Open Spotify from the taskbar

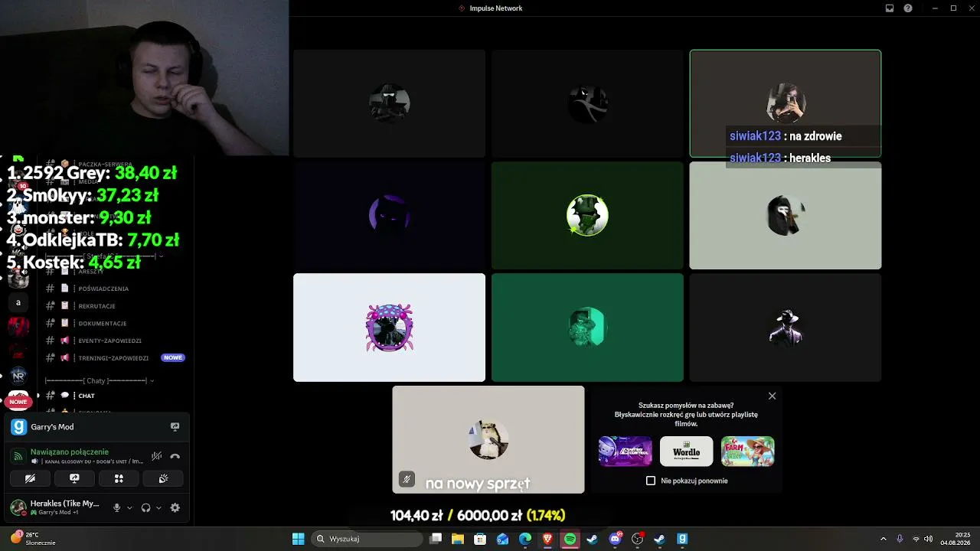click(x=570, y=539)
